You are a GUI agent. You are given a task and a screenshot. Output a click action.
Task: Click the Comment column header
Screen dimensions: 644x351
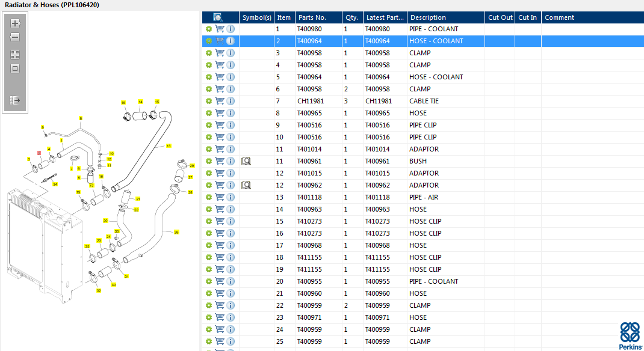(x=593, y=17)
